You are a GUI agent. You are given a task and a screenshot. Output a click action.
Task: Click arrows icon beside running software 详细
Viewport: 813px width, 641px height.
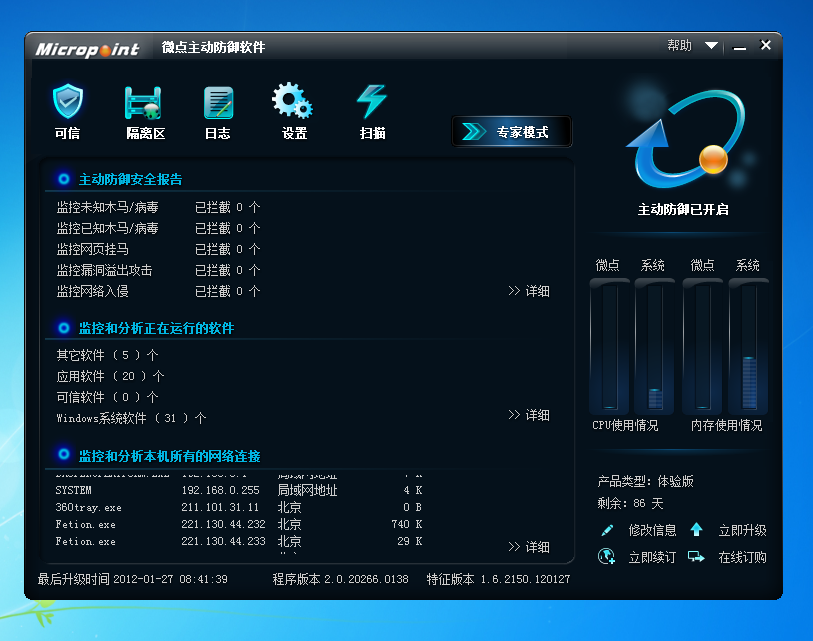tap(514, 414)
